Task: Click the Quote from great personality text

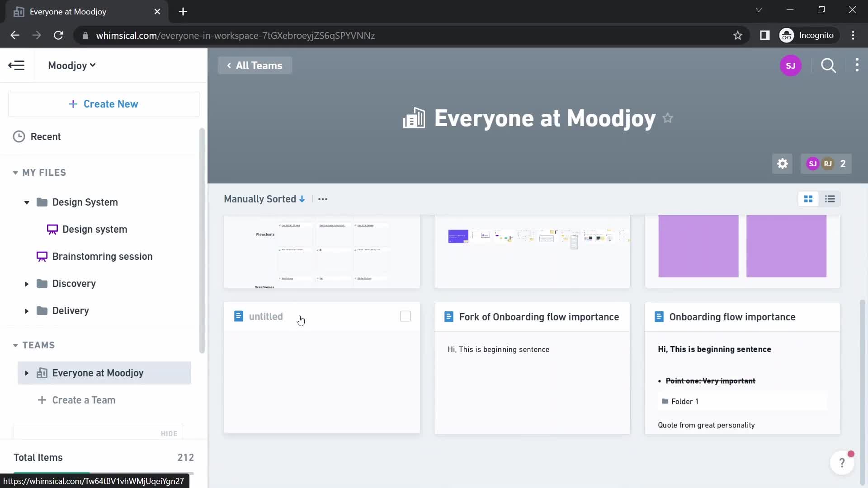Action: tap(706, 425)
